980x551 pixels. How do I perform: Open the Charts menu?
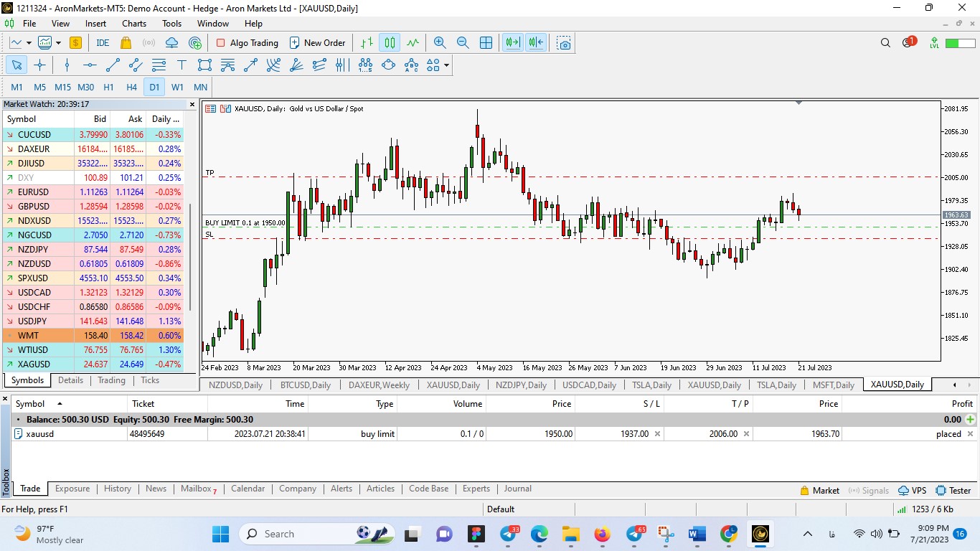point(133,24)
